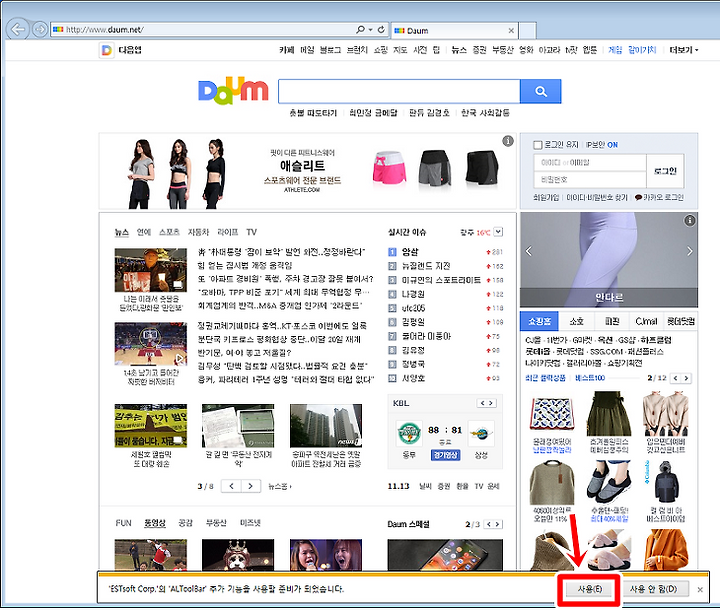Open 증권 in the top navigation
Screen dimensions: 720x610
pyautogui.click(x=479, y=50)
